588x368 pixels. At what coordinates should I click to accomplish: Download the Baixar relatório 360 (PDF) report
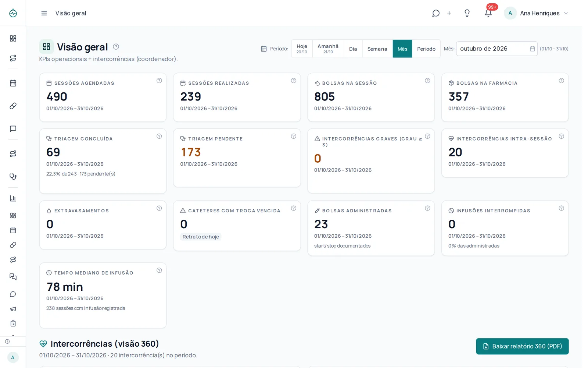[522, 346]
